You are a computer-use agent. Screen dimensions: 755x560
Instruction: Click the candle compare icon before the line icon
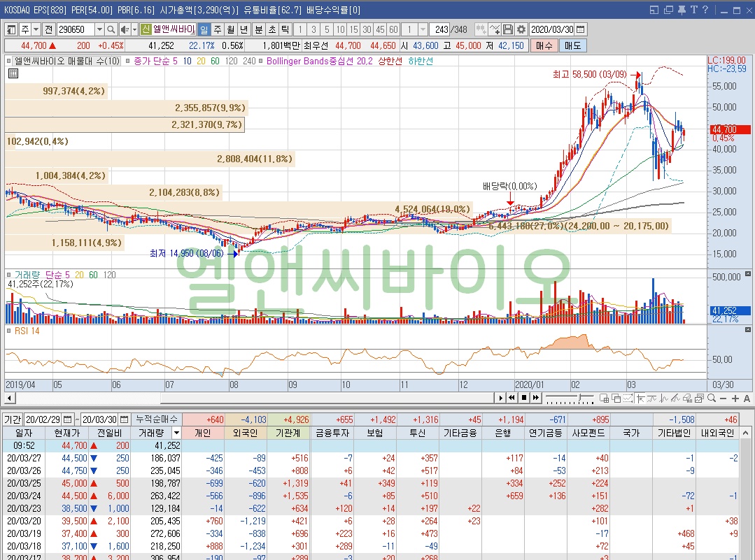[x=481, y=30]
